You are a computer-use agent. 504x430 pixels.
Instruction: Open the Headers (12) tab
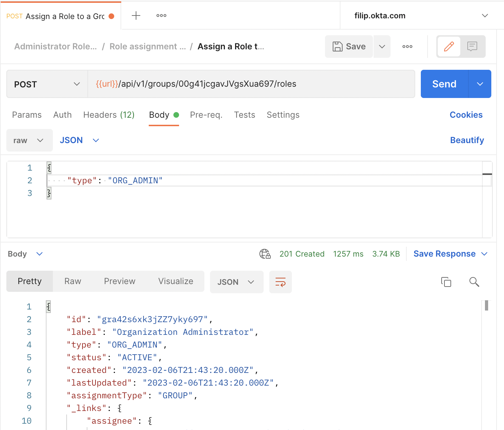[x=109, y=115]
